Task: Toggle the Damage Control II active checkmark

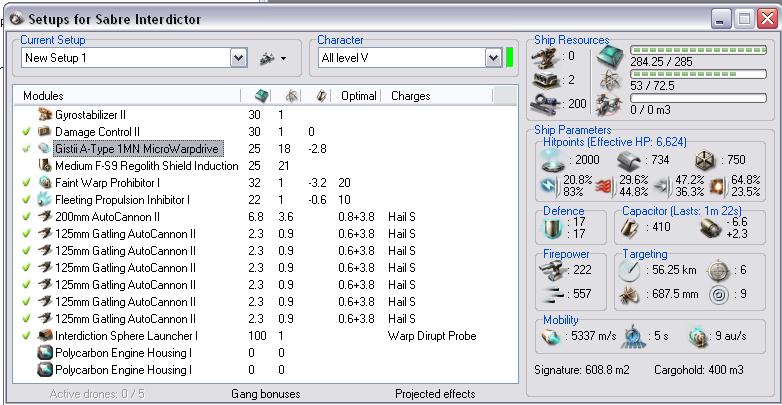Action: pyautogui.click(x=26, y=131)
